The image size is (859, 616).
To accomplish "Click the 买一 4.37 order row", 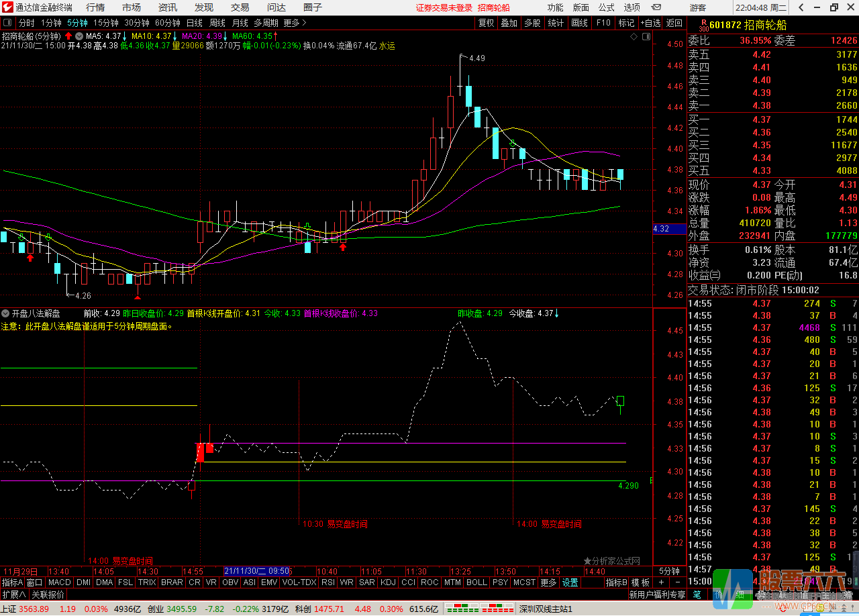I will pos(773,119).
